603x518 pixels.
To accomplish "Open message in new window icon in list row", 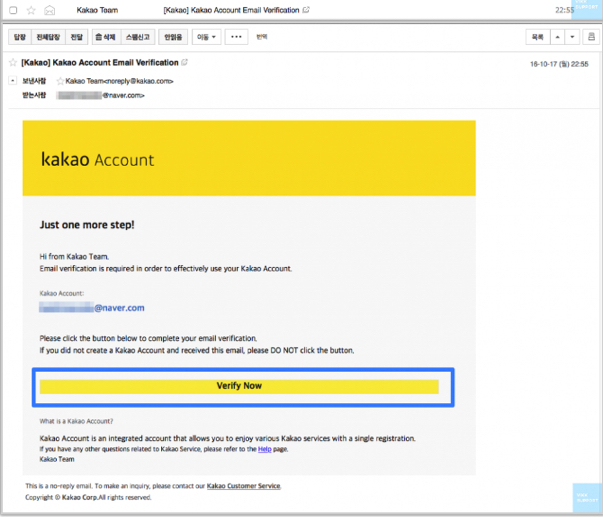I will (x=306, y=10).
